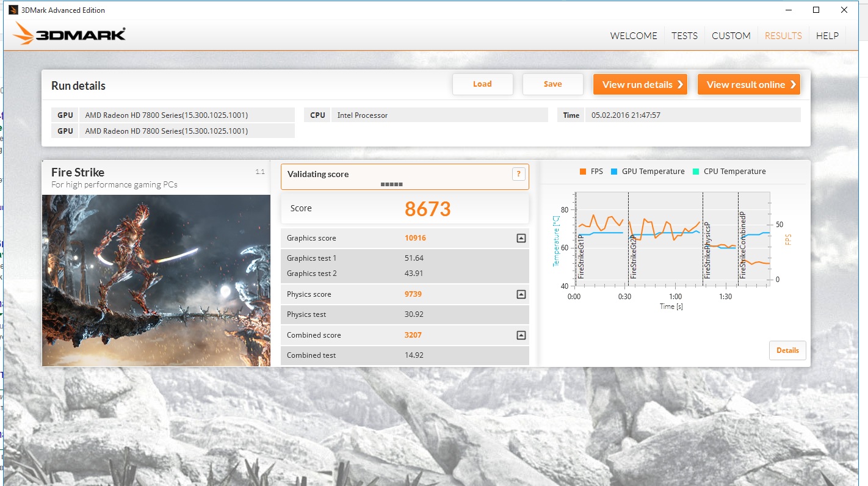Click the Physics score value 9739
Screen dimensions: 868x486
click(413, 294)
